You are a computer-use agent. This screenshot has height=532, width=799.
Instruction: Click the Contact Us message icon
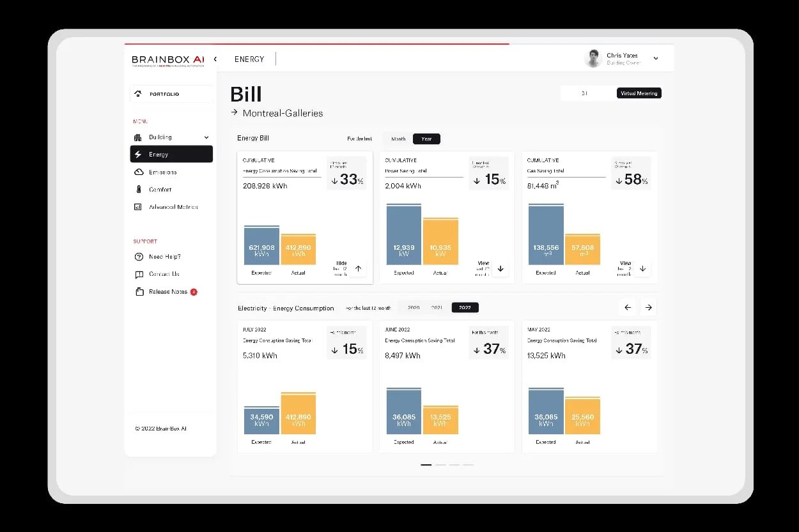(139, 275)
